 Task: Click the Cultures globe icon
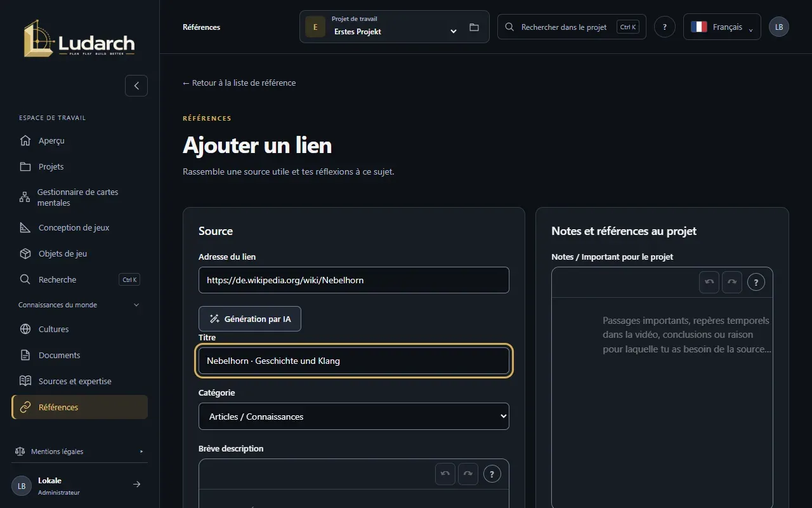pos(25,329)
